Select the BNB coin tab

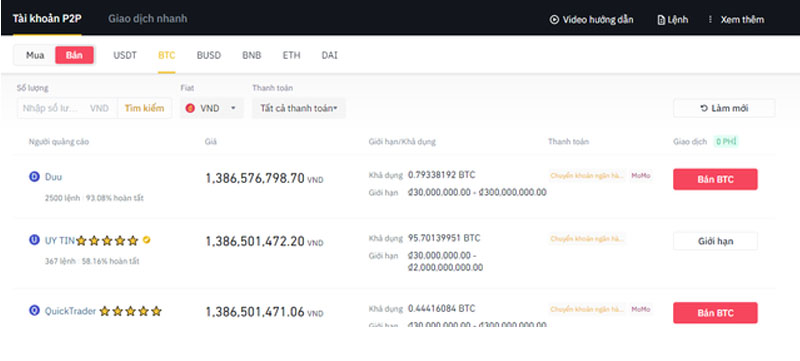(x=252, y=55)
